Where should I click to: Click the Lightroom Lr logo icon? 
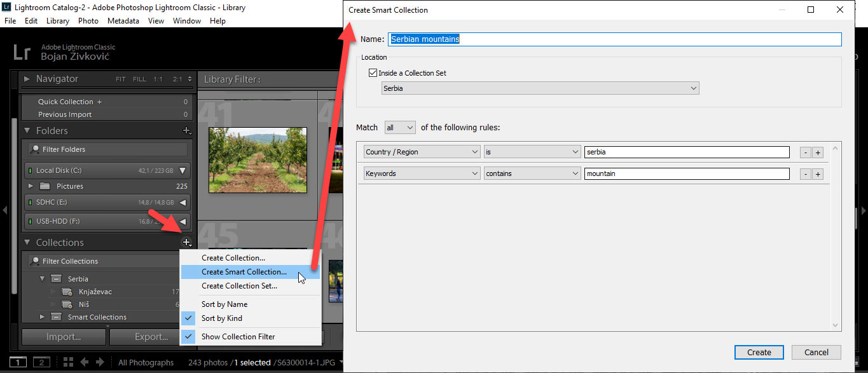21,52
